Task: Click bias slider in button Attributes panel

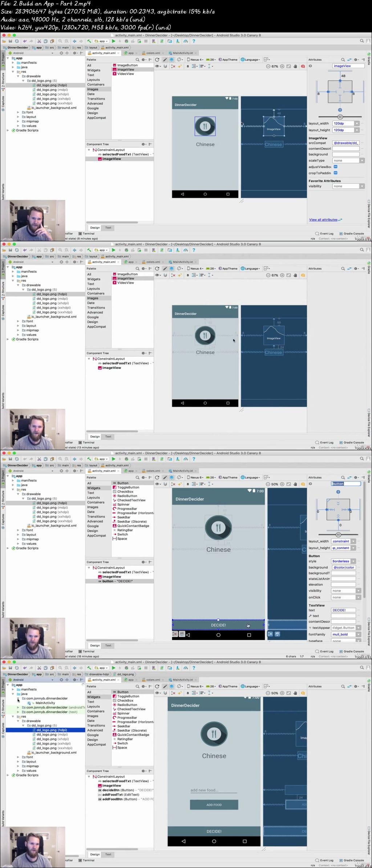Action: [x=338, y=535]
